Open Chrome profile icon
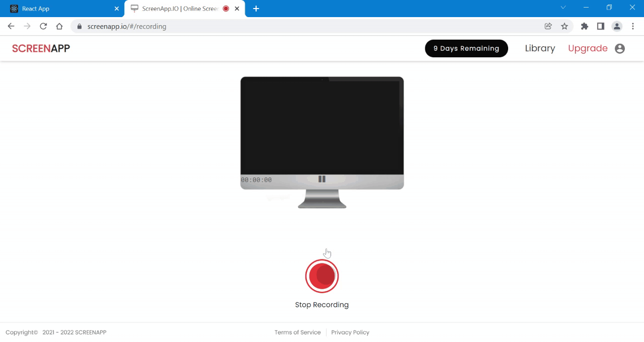The width and height of the screenshot is (644, 342). click(x=617, y=26)
